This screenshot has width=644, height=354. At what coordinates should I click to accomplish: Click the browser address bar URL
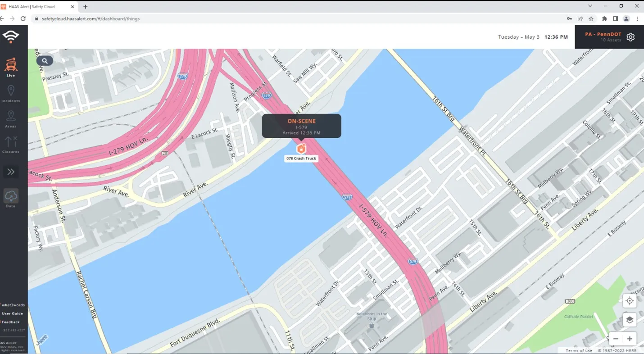[91, 19]
